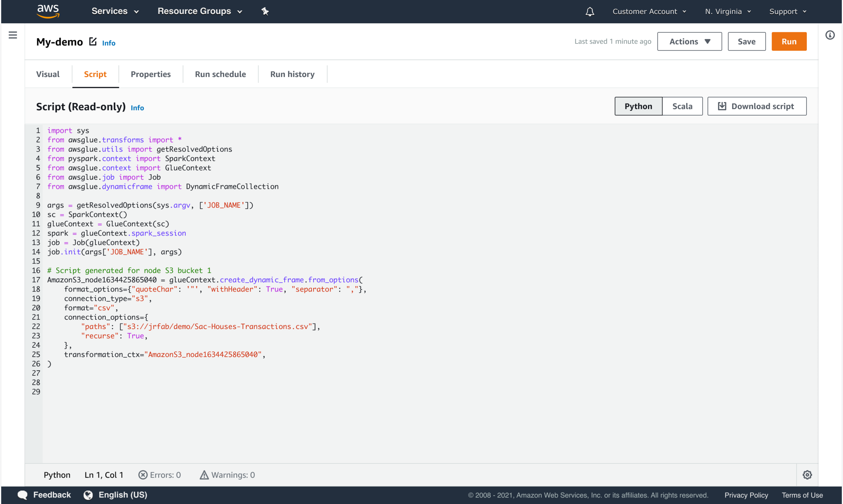This screenshot has height=504, width=843.
Task: Click the Errors indicator in status bar
Action: 160,474
